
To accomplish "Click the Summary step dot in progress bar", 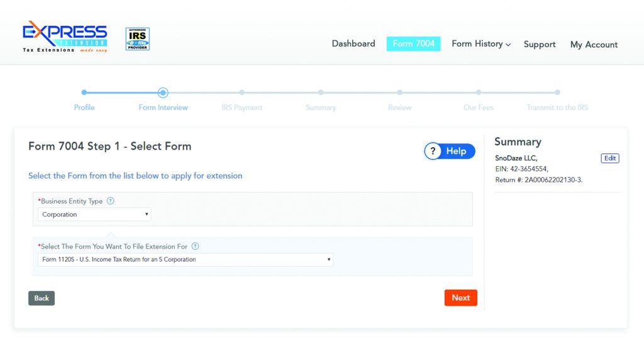I will tap(321, 92).
